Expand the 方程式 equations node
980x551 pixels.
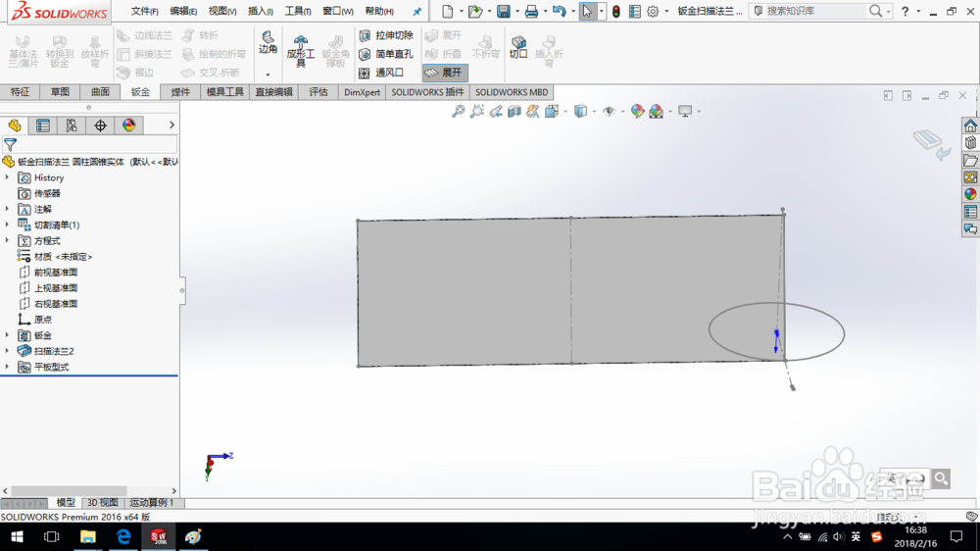click(x=7, y=241)
